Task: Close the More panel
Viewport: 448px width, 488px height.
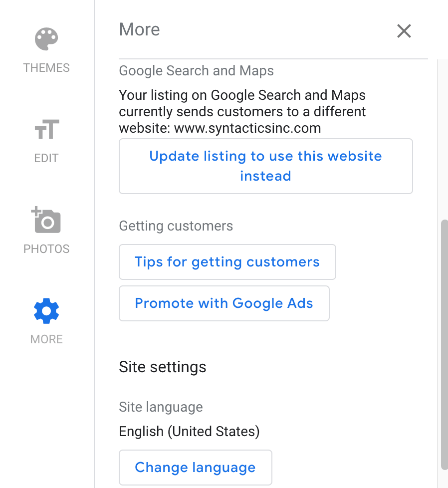Action: (x=404, y=31)
